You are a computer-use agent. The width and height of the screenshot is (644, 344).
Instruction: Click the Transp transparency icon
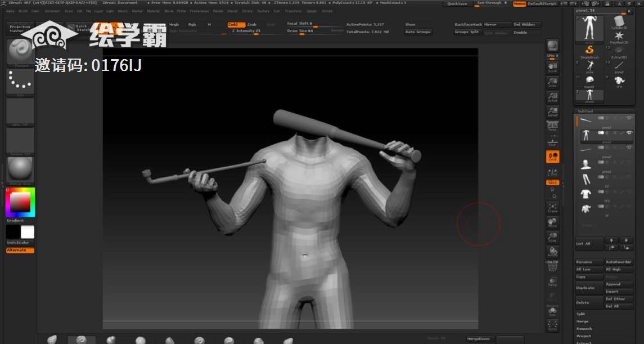[x=552, y=282]
